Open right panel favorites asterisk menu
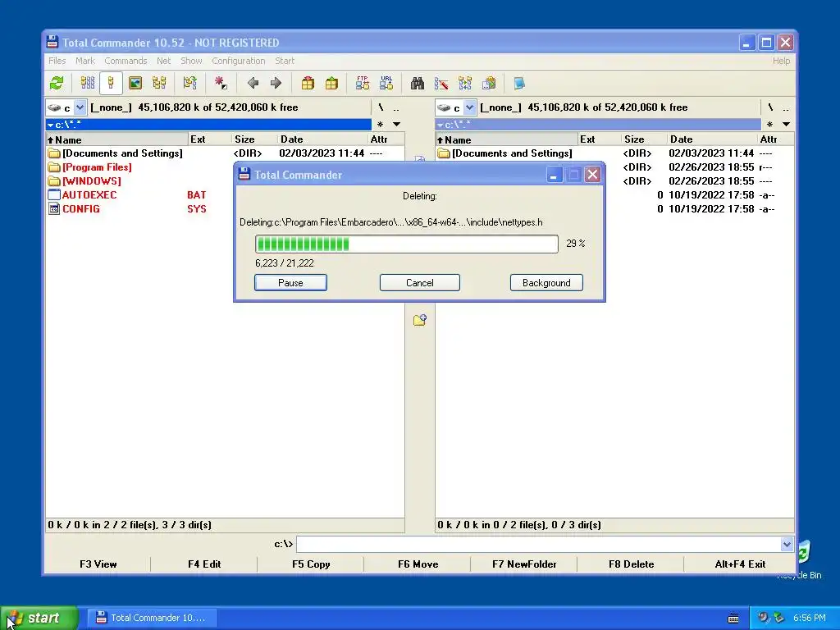Viewport: 840px width, 630px height. click(x=769, y=125)
